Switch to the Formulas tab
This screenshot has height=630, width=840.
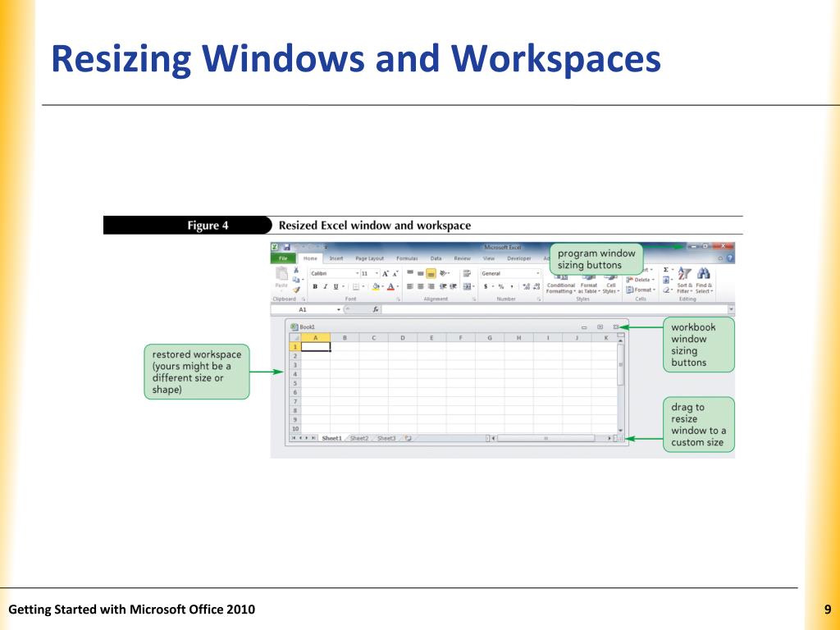click(407, 258)
